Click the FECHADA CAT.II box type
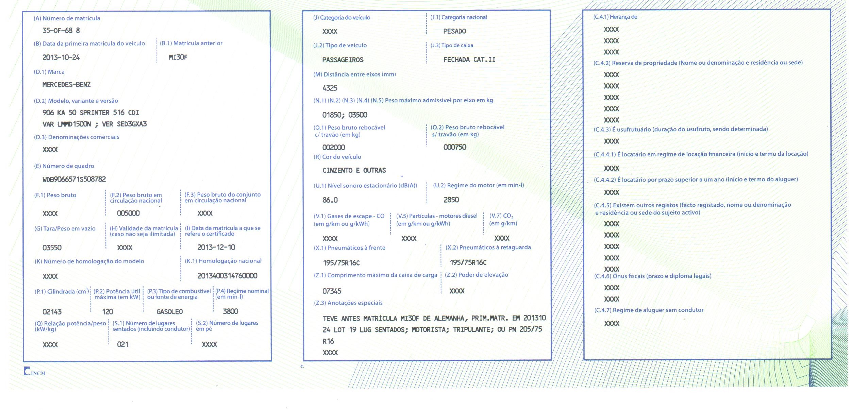The width and height of the screenshot is (868, 410). (469, 59)
